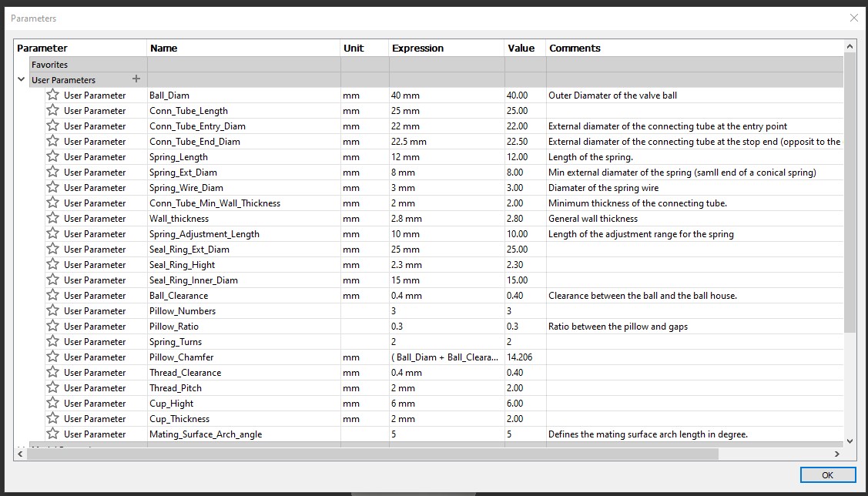Favorite the Spring_Turns row
This screenshot has height=496, width=868.
point(52,341)
